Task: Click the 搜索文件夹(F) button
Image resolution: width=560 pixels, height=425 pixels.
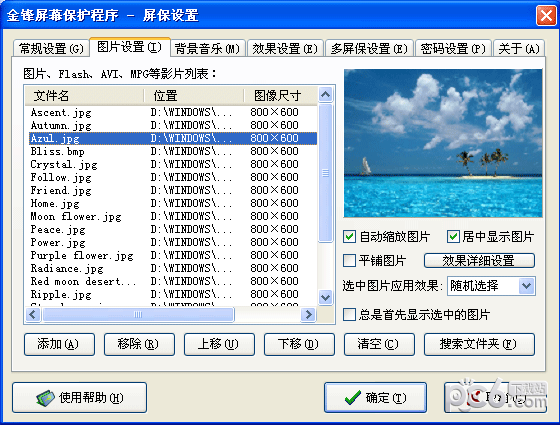Action: point(479,344)
